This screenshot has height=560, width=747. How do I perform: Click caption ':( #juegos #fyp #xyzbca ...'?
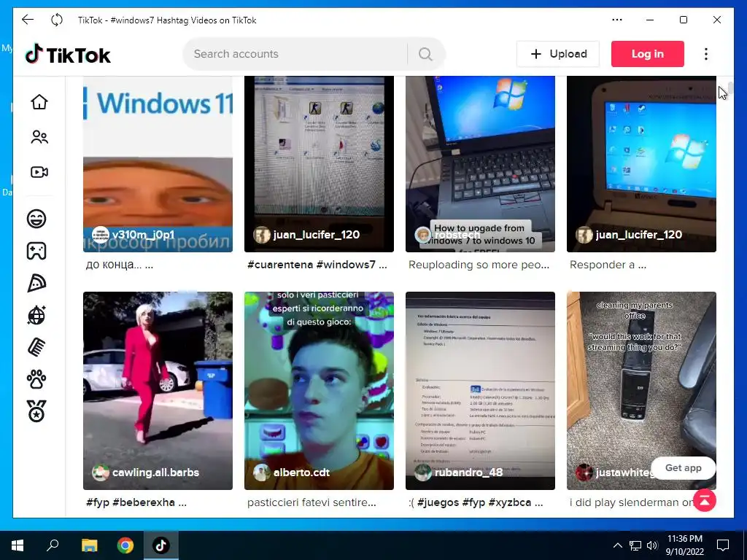pos(476,502)
